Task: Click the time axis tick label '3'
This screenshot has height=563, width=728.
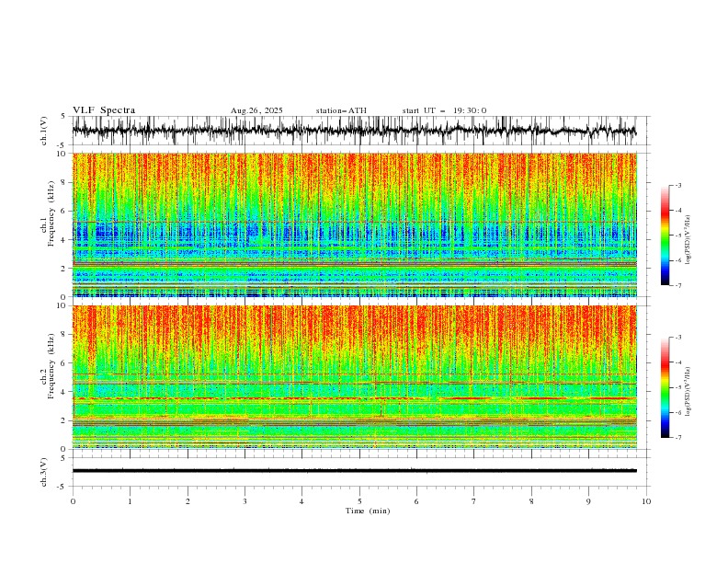Action: [x=245, y=501]
